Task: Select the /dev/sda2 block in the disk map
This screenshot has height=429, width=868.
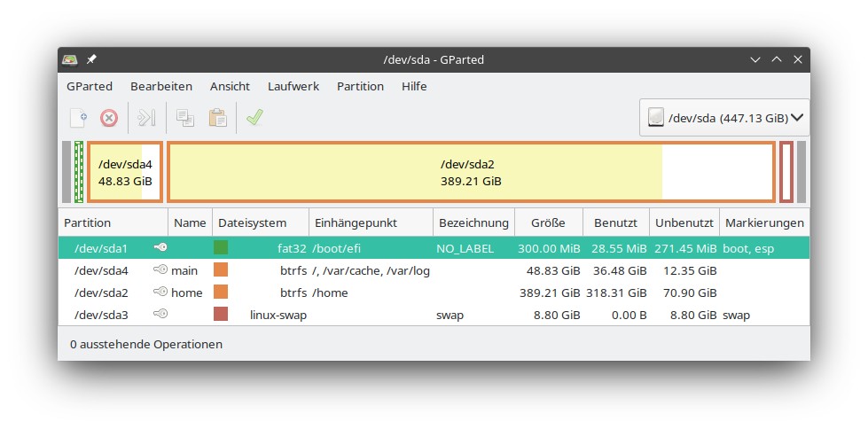Action: [470, 172]
